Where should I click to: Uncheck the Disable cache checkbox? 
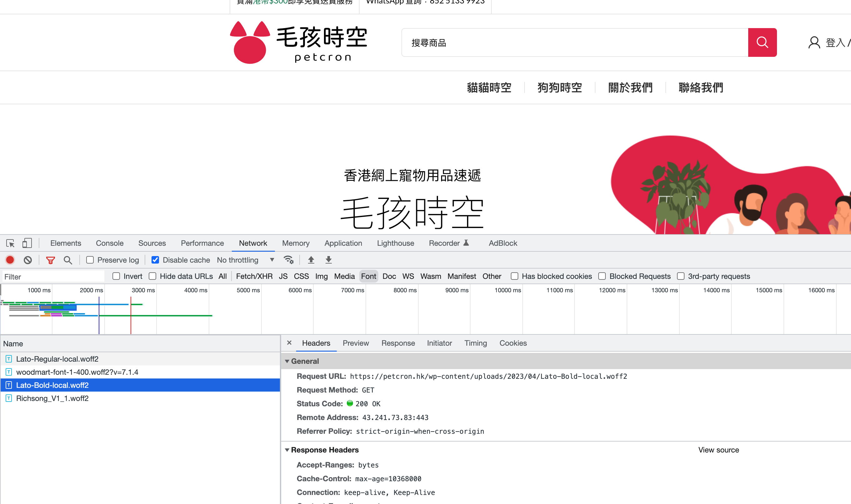155,260
